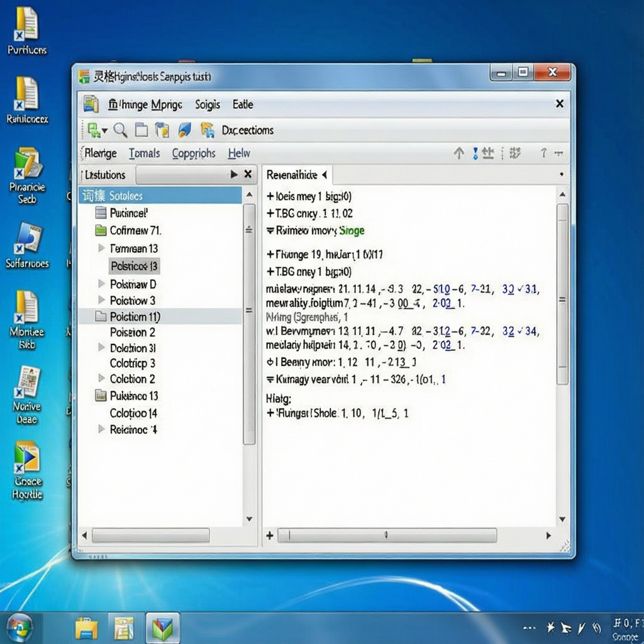Image resolution: width=644 pixels, height=644 pixels.
Task: Expand the Colction 2 tree node
Action: tap(101, 378)
